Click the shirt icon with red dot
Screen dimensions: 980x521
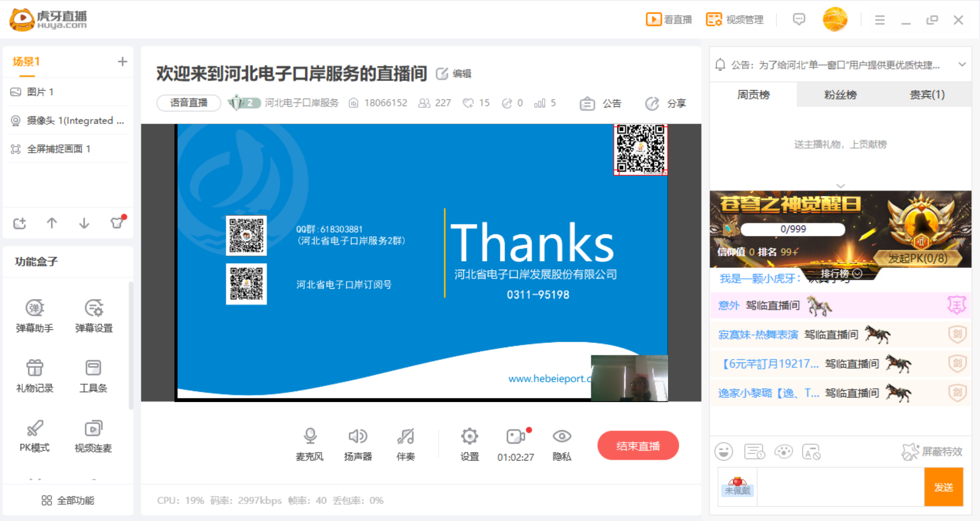tap(117, 222)
